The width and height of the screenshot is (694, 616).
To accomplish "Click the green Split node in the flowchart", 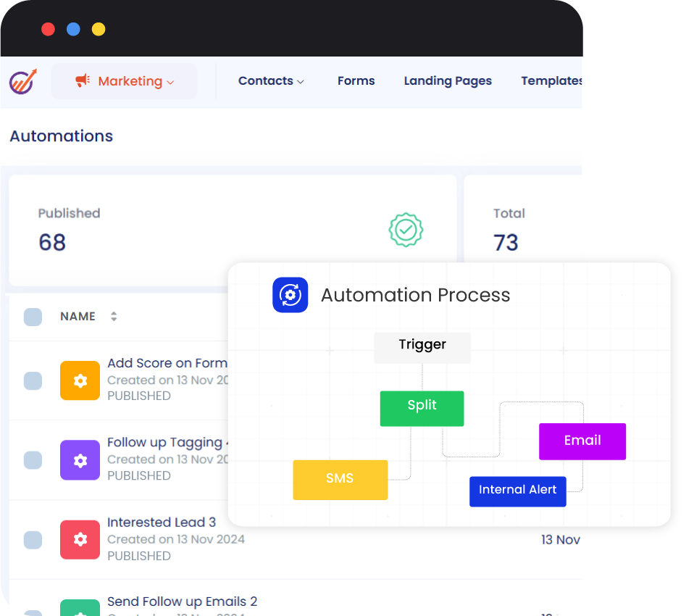I will pyautogui.click(x=422, y=408).
